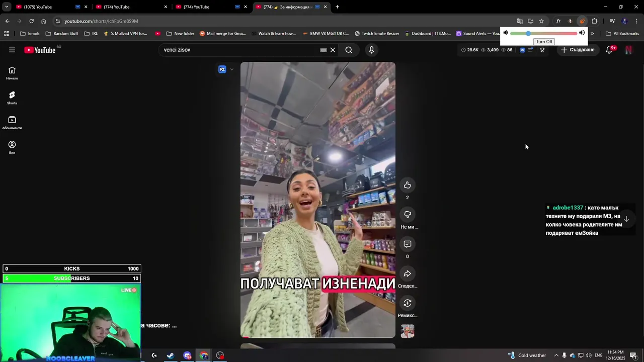Open the Windows notification center

click(x=633, y=355)
